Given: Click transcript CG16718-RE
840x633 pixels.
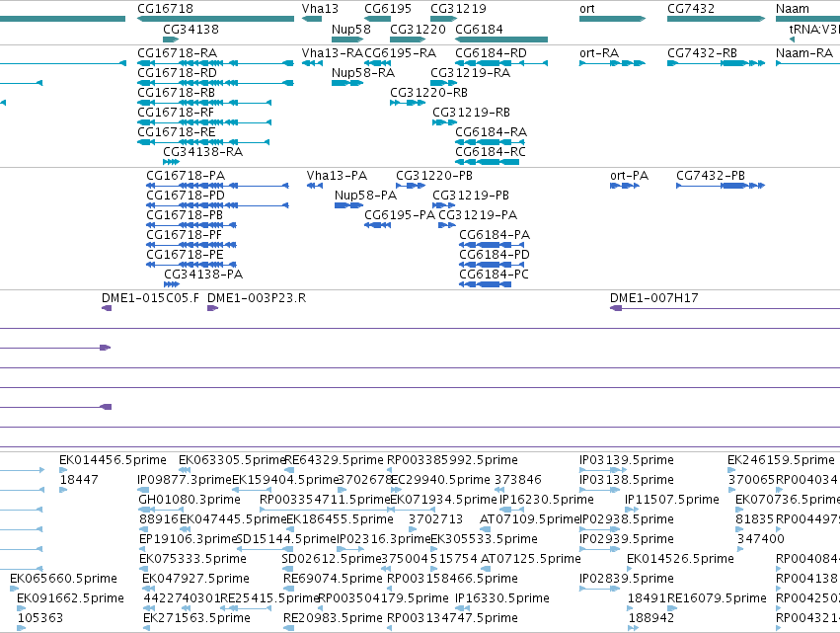Looking at the screenshot, I should coord(177,132).
